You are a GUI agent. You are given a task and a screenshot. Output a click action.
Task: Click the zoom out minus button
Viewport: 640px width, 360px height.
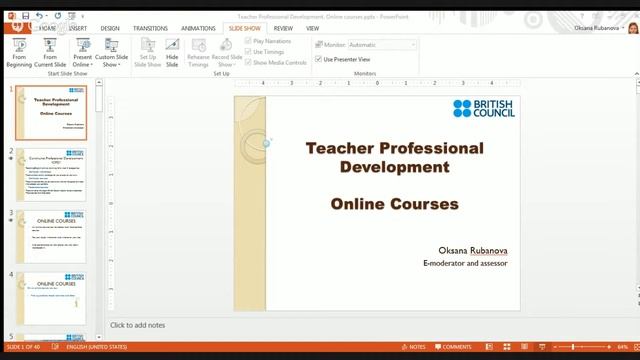pyautogui.click(x=555, y=347)
